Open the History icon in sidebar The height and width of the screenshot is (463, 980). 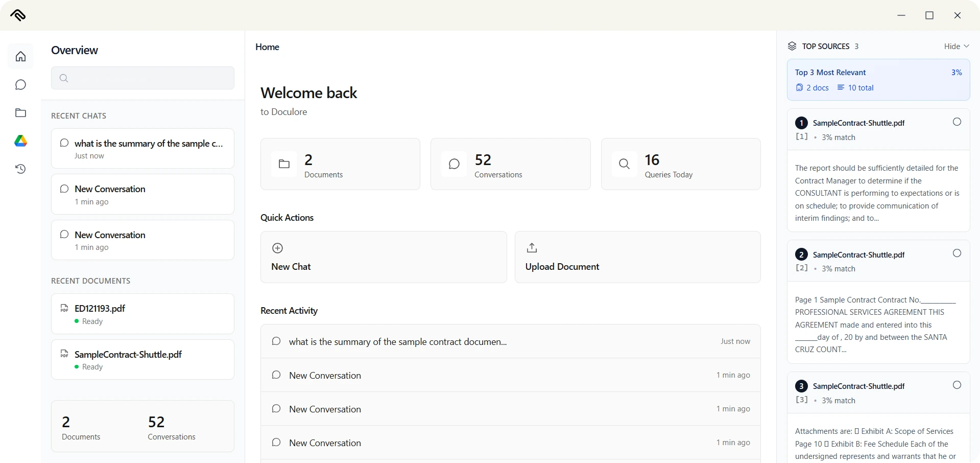[20, 169]
